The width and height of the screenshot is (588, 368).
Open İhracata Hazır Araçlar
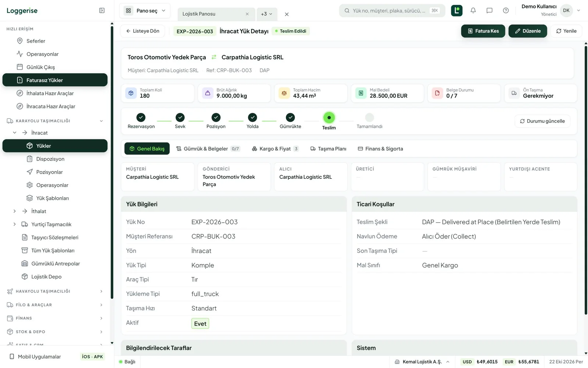point(55,106)
